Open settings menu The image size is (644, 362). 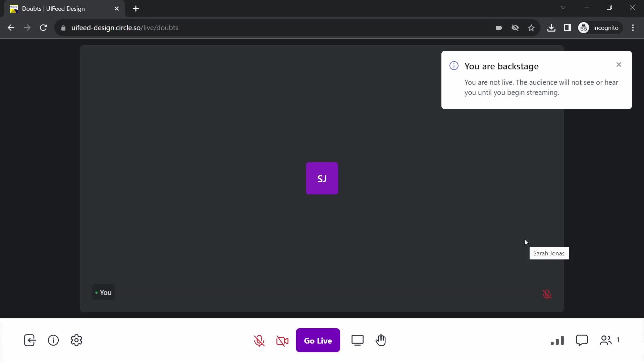tap(76, 340)
